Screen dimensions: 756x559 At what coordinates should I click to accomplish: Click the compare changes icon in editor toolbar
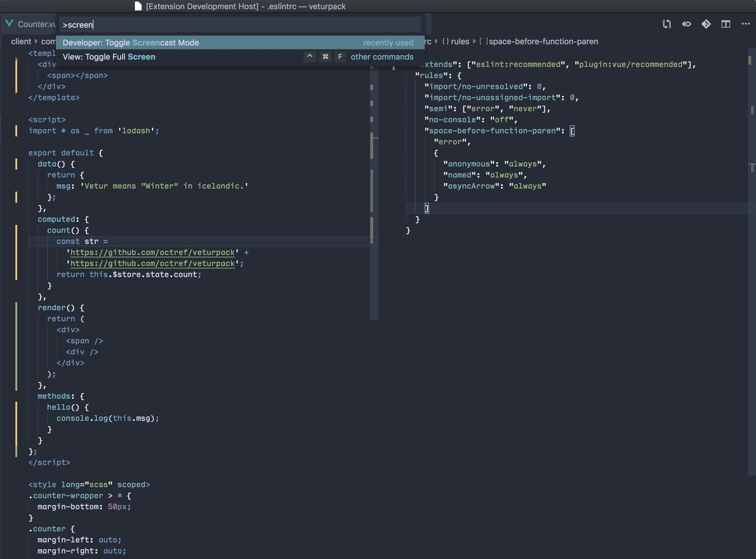click(667, 24)
